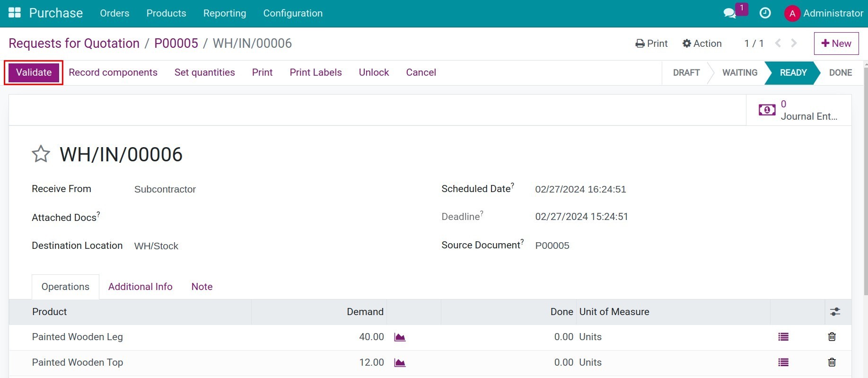Open forecast chart for Painted Wooden Top
Image resolution: width=868 pixels, height=378 pixels.
click(400, 362)
